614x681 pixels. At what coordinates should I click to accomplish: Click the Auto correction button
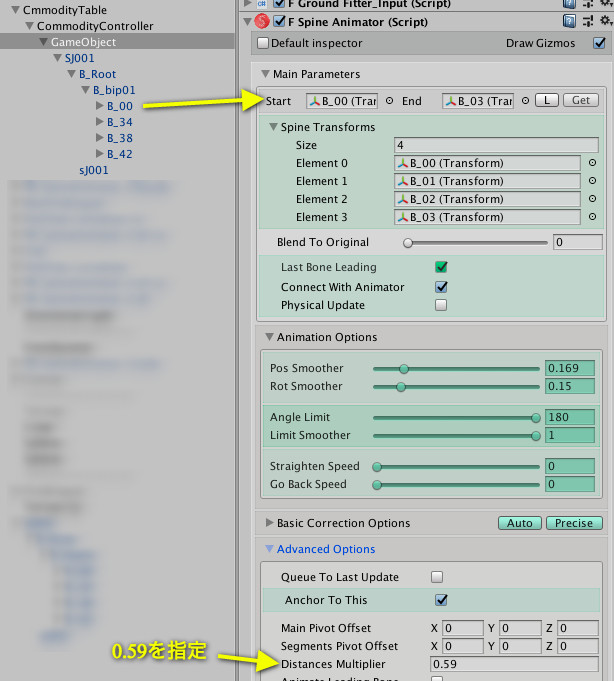(520, 523)
